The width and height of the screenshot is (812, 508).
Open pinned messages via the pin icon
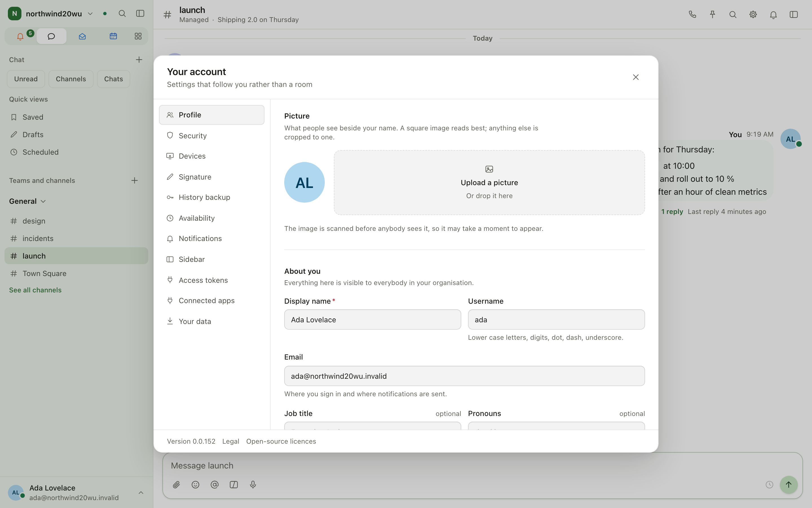tap(712, 14)
